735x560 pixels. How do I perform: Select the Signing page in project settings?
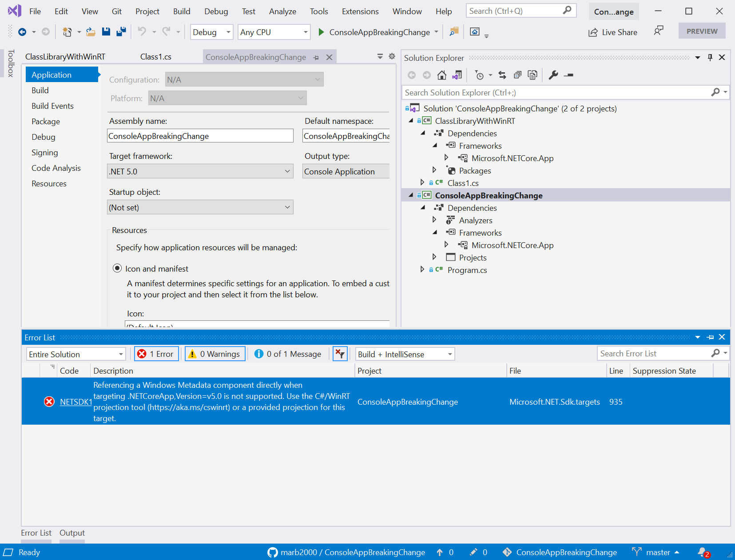click(44, 152)
